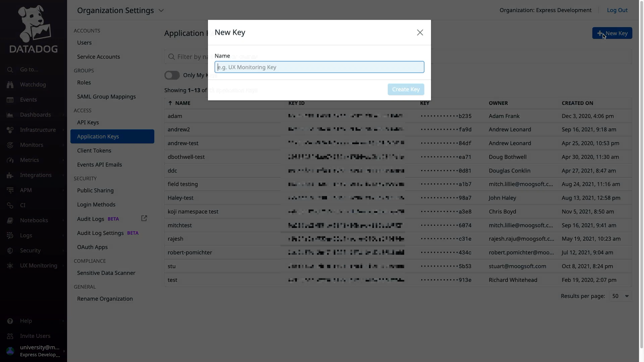Expand the APM submenu arrow
This screenshot has height=362, width=644.
(63, 190)
